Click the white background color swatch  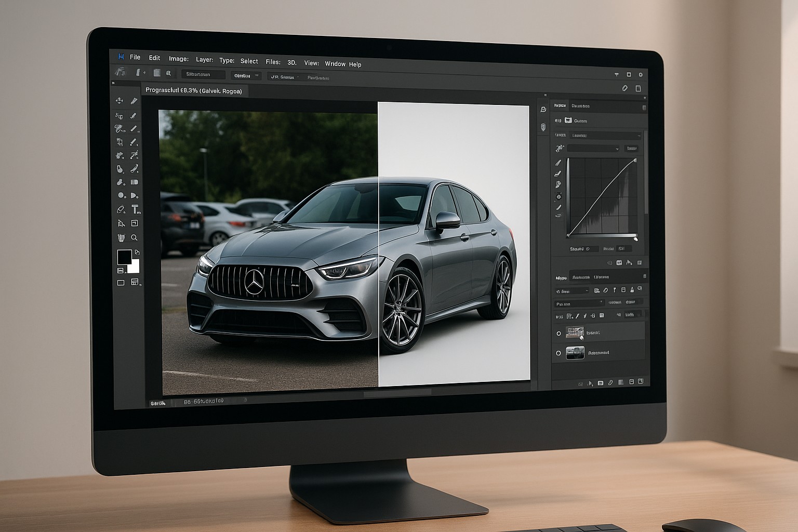click(135, 267)
